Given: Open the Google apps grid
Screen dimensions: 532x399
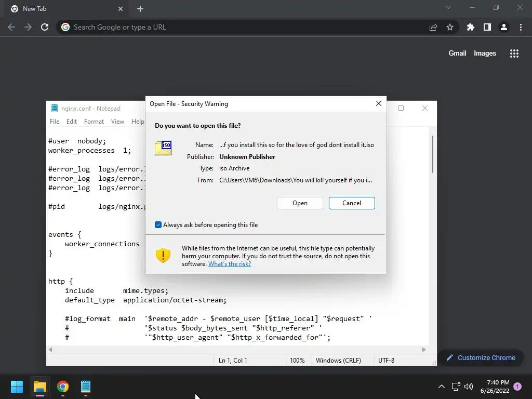Looking at the screenshot, I should tap(514, 54).
